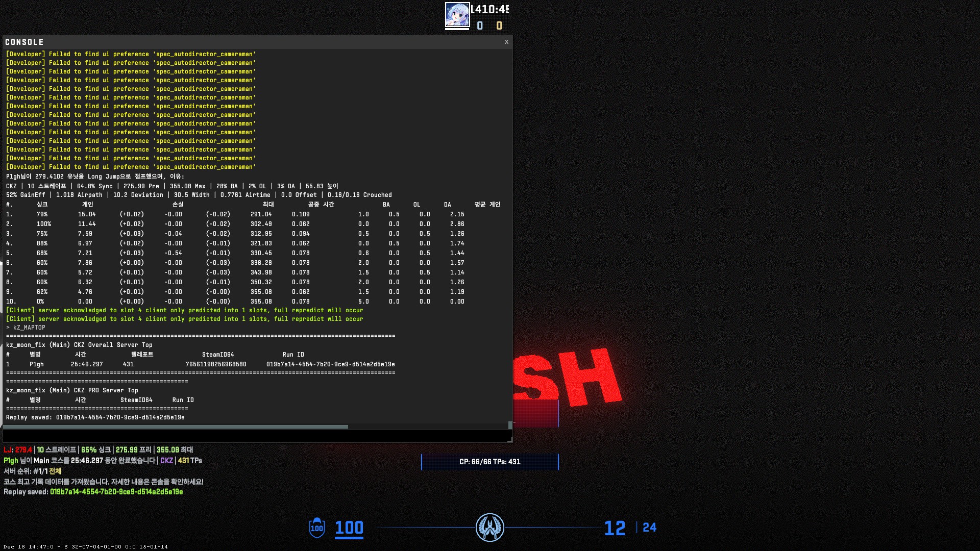Close the console window with the x

pyautogui.click(x=506, y=42)
